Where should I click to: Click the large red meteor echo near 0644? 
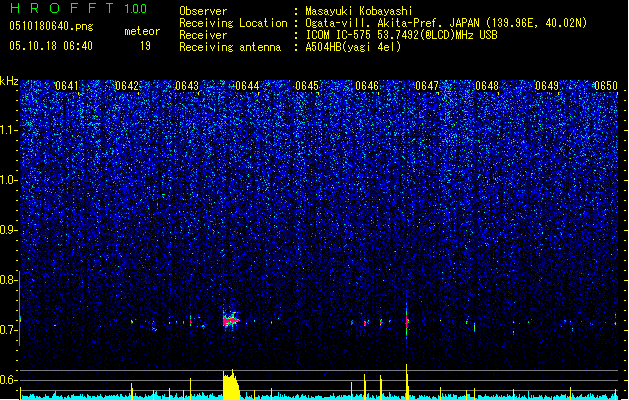point(231,321)
